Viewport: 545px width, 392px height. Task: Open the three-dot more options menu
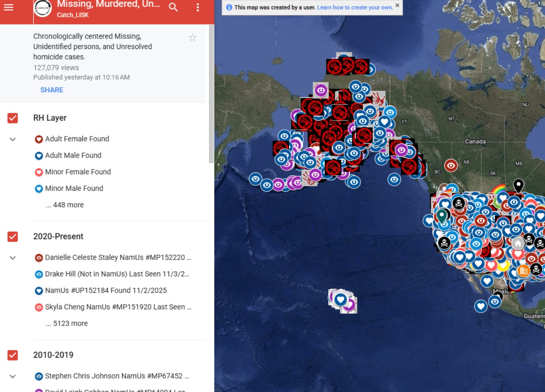198,7
